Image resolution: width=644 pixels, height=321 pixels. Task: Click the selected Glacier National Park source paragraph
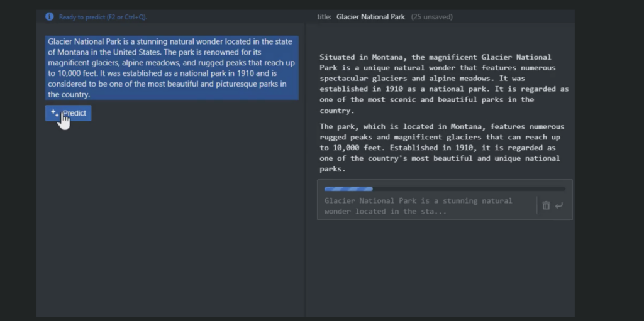pos(172,68)
